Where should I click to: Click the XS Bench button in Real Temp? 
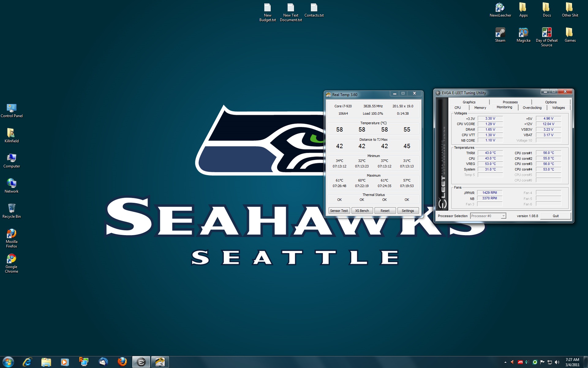362,211
